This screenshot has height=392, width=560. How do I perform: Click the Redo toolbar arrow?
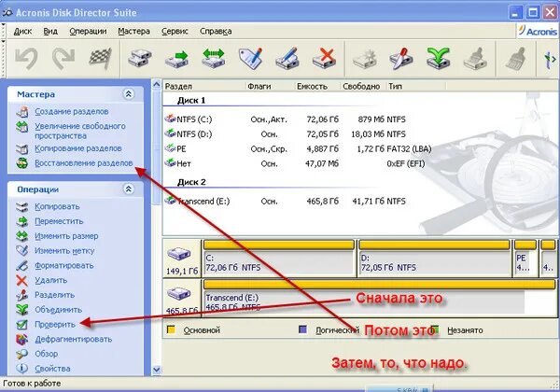coord(63,58)
